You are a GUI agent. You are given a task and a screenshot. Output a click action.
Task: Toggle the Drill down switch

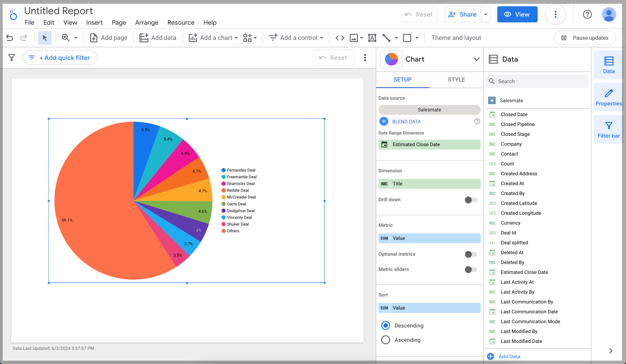point(471,200)
